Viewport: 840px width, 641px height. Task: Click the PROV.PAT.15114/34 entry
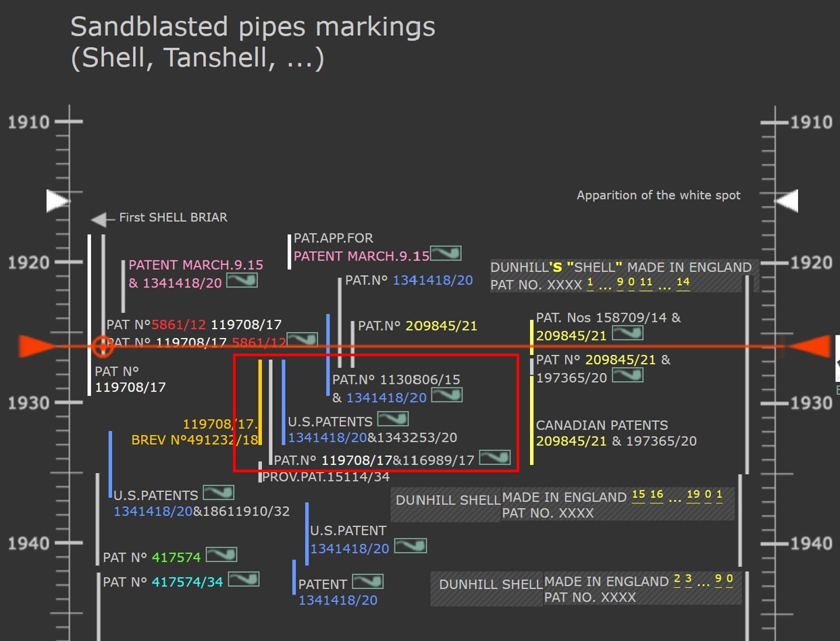click(325, 477)
